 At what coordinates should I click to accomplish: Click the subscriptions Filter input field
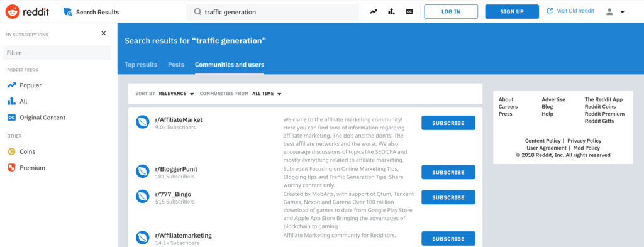pyautogui.click(x=57, y=53)
